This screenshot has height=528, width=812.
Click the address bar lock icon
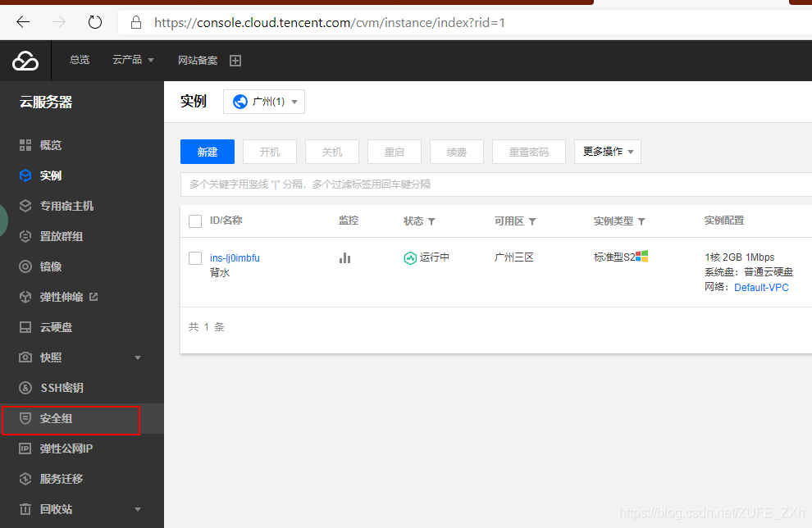coord(136,22)
